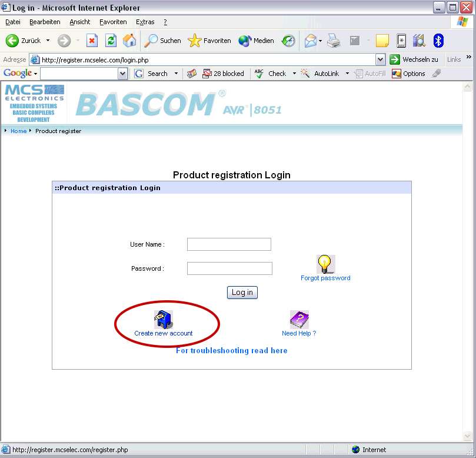Go to the home page icon
The width and height of the screenshot is (476, 458).
coord(129,41)
